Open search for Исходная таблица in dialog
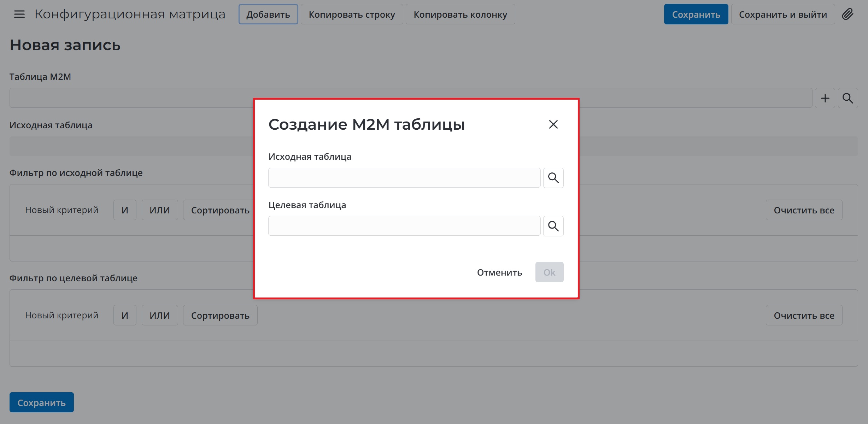868x424 pixels. click(x=553, y=178)
